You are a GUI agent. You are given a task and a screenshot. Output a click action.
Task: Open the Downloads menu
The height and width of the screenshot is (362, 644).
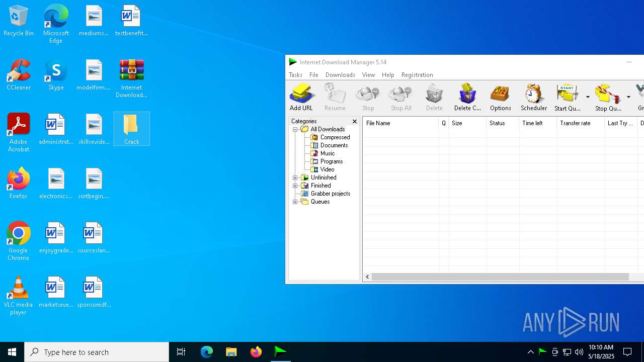point(340,75)
